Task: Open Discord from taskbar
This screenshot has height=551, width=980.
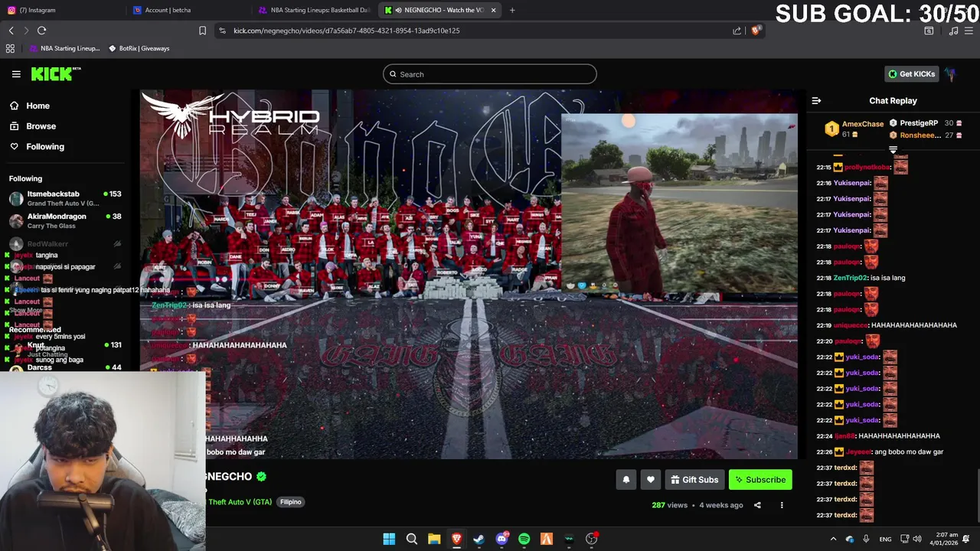Action: (x=501, y=539)
